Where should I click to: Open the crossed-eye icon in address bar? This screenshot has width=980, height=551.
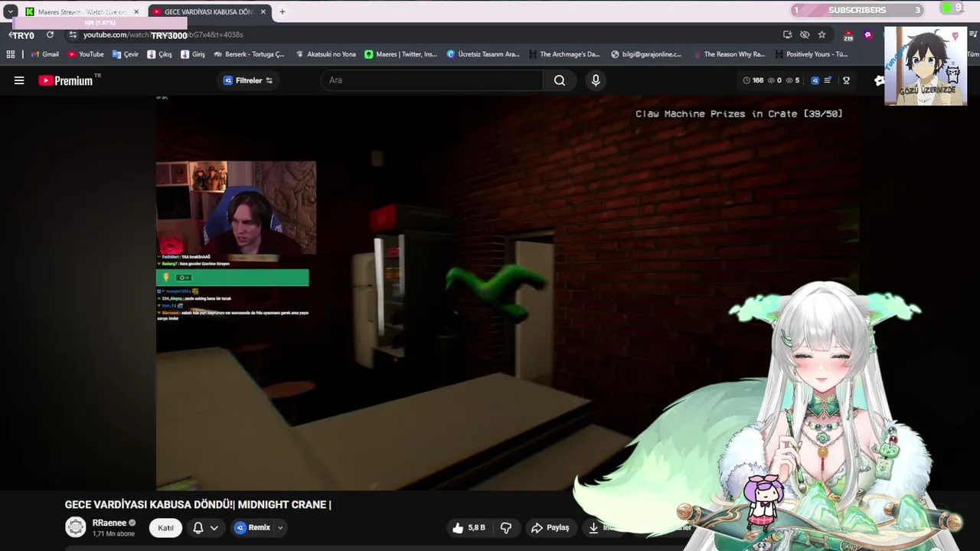(805, 34)
